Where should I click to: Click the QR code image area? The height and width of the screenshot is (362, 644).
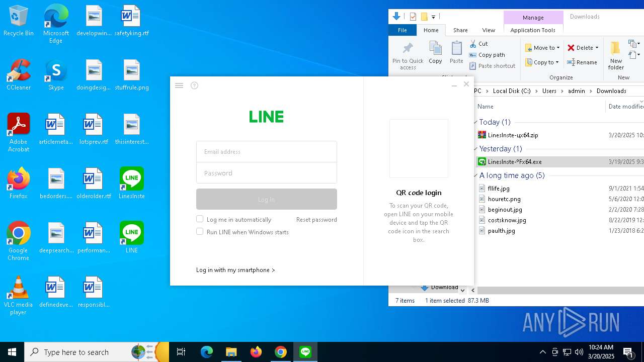[x=419, y=148]
